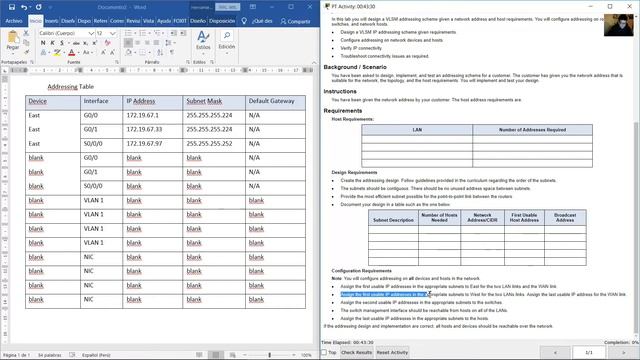Open ribbon display options in Word
Viewport: 640px width, 360px height.
pyautogui.click(x=253, y=7)
